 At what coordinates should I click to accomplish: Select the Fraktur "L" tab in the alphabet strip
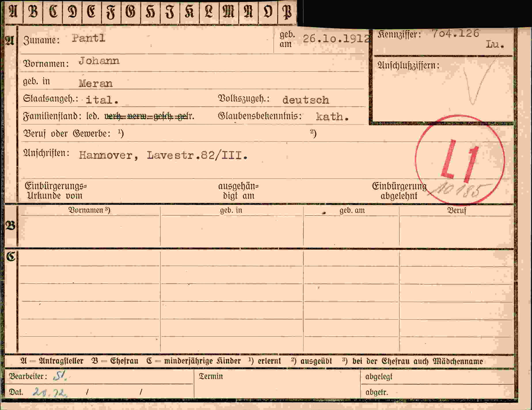tap(209, 12)
